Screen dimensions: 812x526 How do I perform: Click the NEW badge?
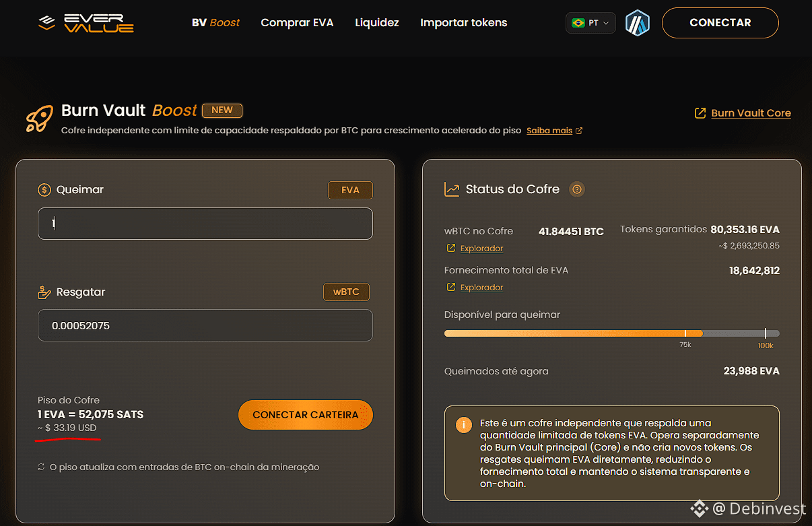pyautogui.click(x=222, y=110)
